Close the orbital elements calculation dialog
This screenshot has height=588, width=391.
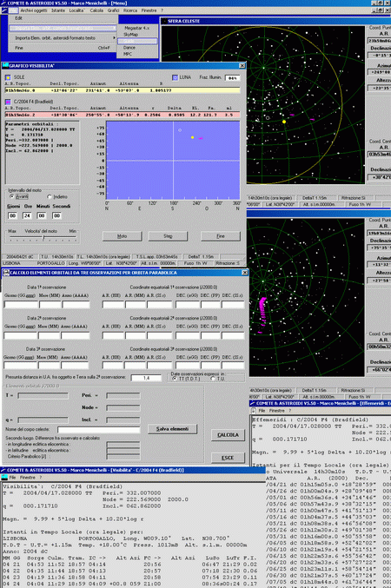(x=245, y=273)
